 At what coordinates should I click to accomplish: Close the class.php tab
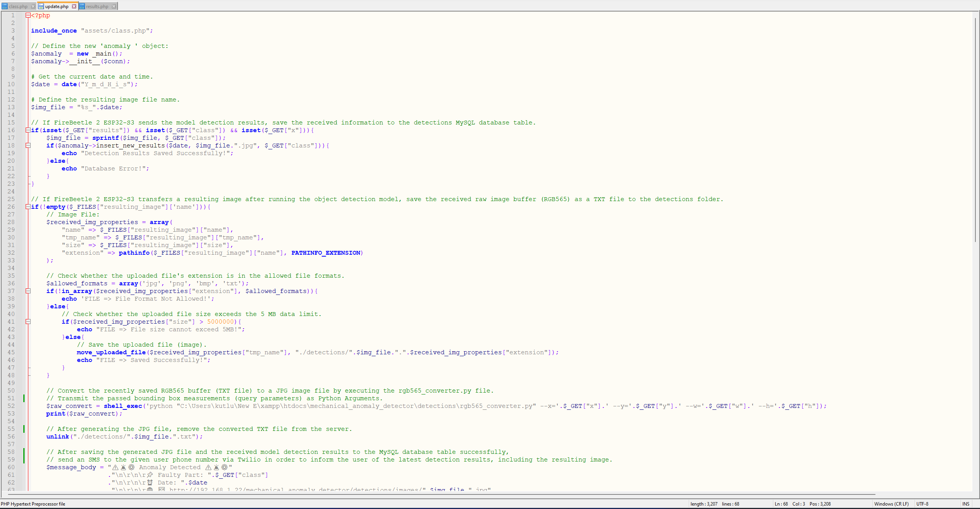pyautogui.click(x=33, y=6)
